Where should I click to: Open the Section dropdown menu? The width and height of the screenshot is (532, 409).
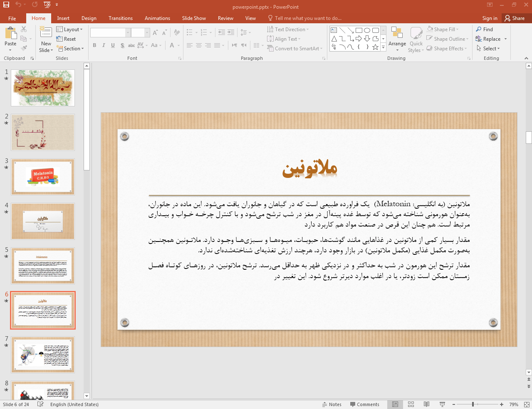tap(71, 49)
